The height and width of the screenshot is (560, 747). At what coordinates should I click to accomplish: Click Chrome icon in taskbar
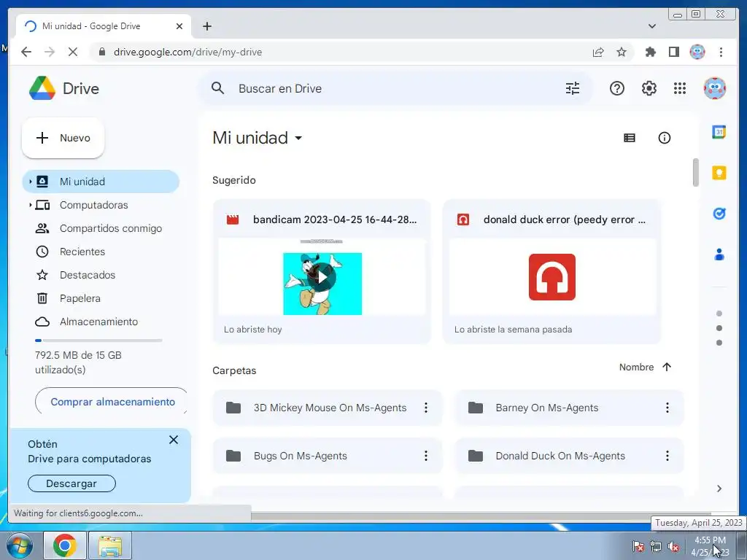[65, 545]
